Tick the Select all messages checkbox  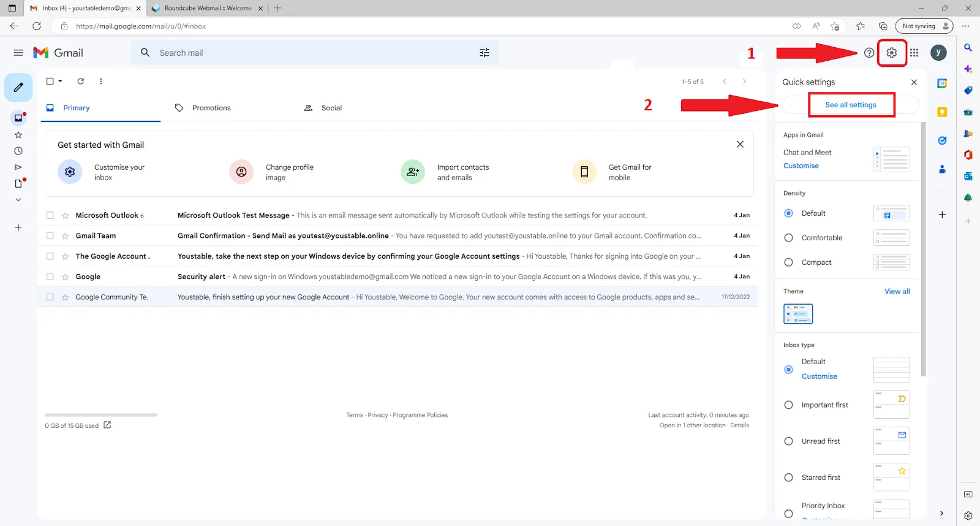point(50,81)
